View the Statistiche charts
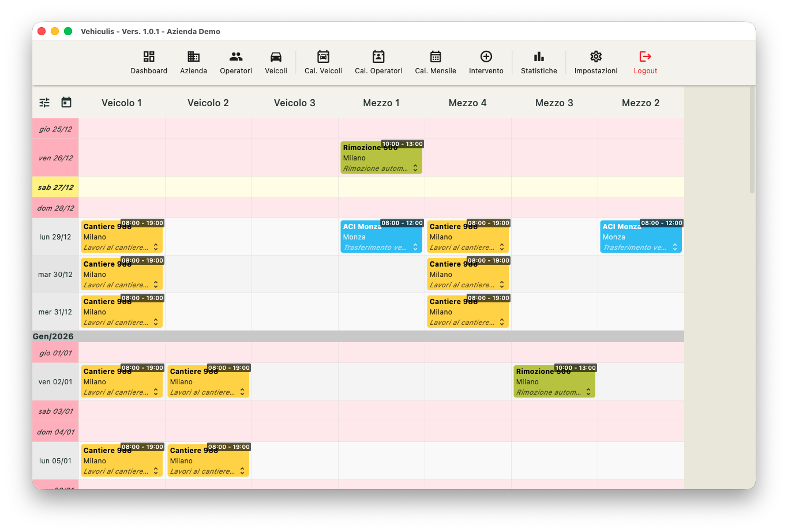This screenshot has width=788, height=532. (538, 62)
